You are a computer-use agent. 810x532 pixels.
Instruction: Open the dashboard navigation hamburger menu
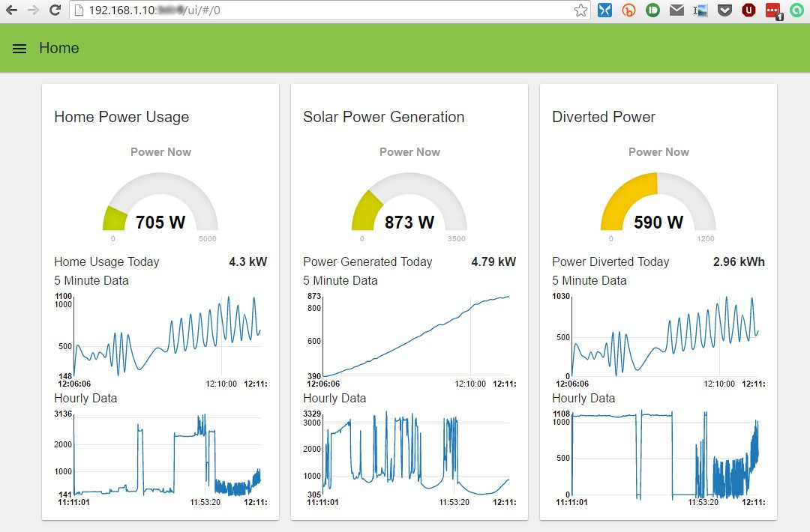tap(19, 48)
